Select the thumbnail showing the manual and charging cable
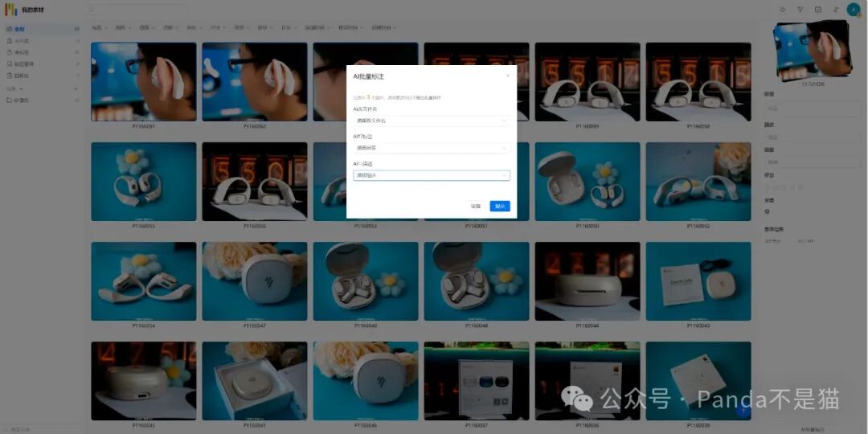 point(698,281)
